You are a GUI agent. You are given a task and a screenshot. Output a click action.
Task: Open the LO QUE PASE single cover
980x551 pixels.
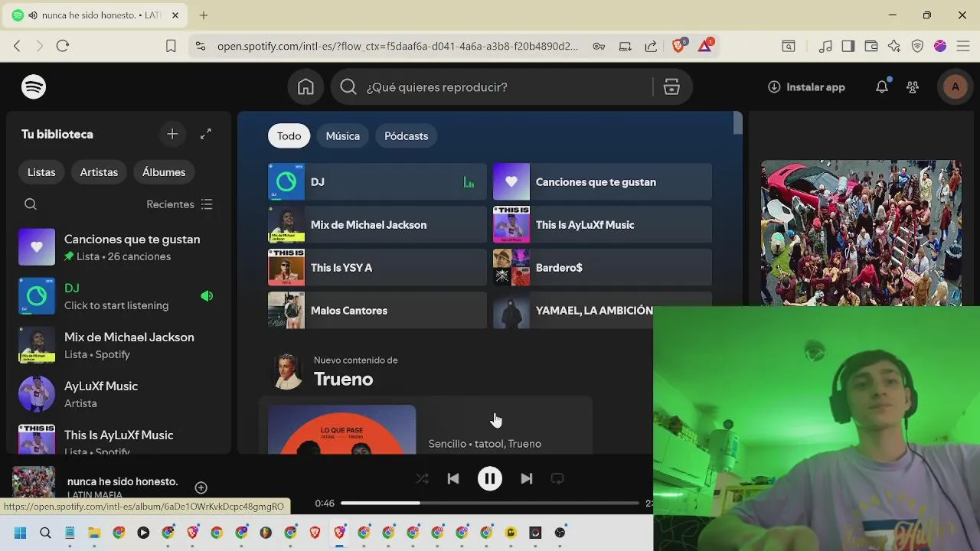[x=342, y=430]
